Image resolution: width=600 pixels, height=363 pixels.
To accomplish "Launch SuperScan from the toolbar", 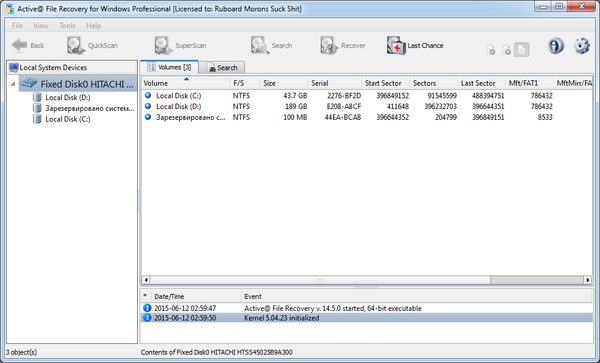I will [180, 46].
